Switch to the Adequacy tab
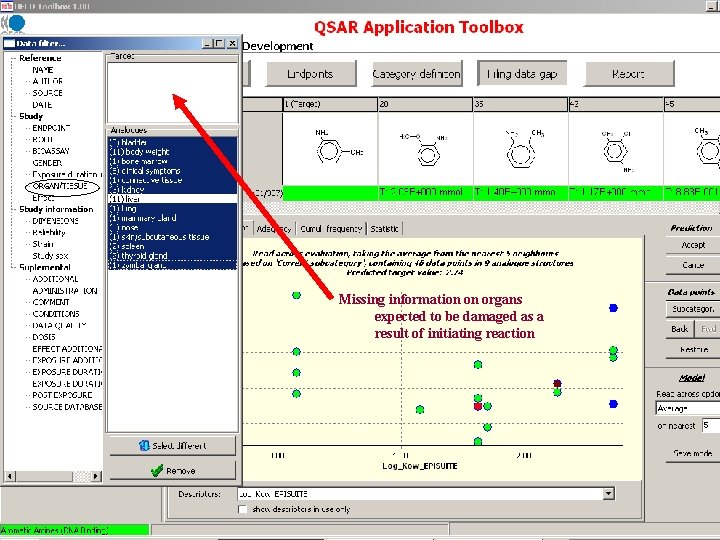Screen dimensions: 720x540 point(274,229)
